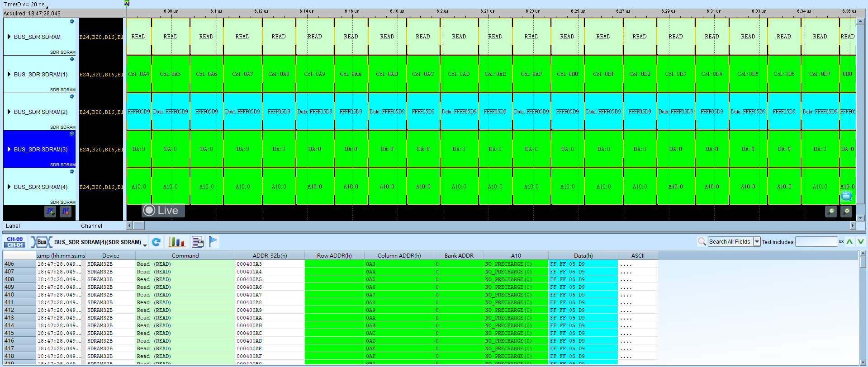Screen dimensions: 868x367
Task: Jump to next search result arrow
Action: (x=861, y=242)
